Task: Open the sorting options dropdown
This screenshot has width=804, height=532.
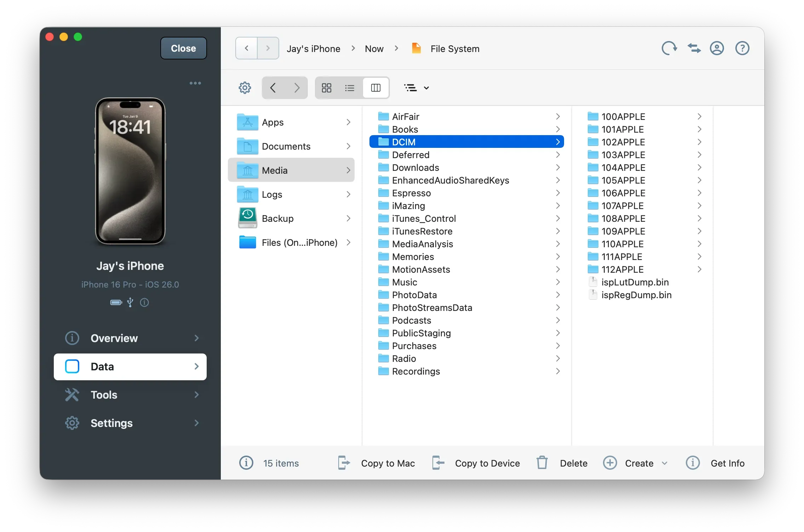Action: tap(416, 88)
